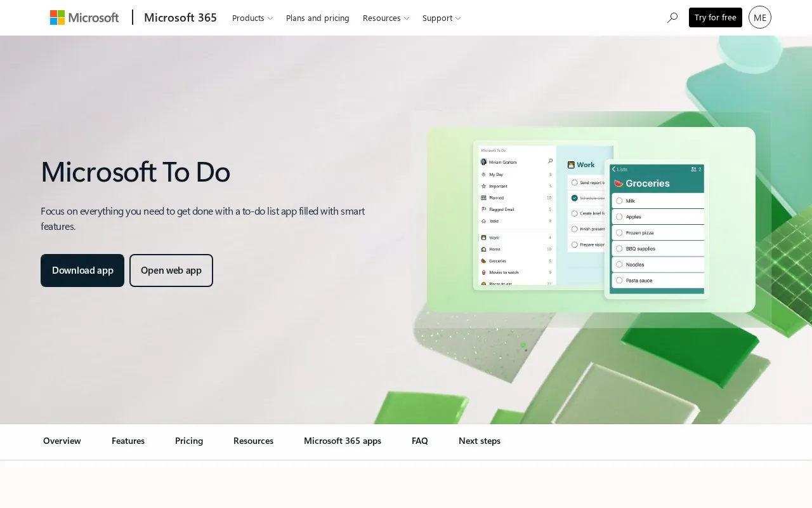This screenshot has height=508, width=812.
Task: Jump to the Pricing section tab
Action: (189, 441)
